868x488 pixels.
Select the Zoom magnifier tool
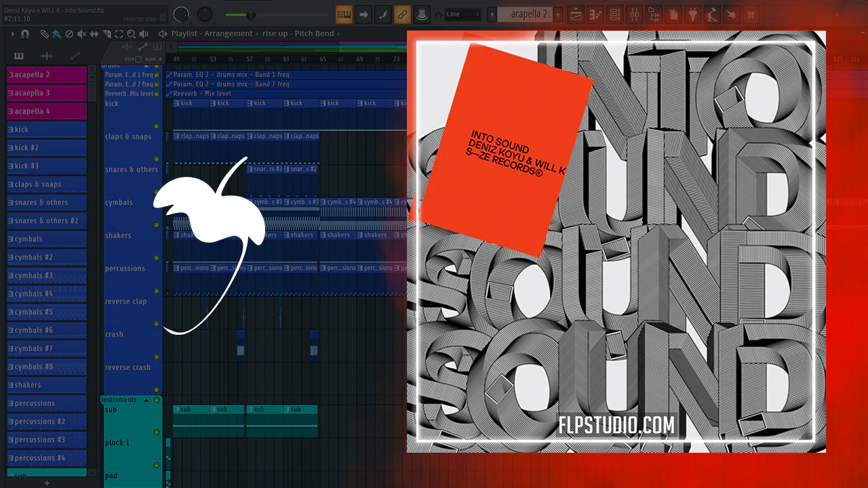130,33
